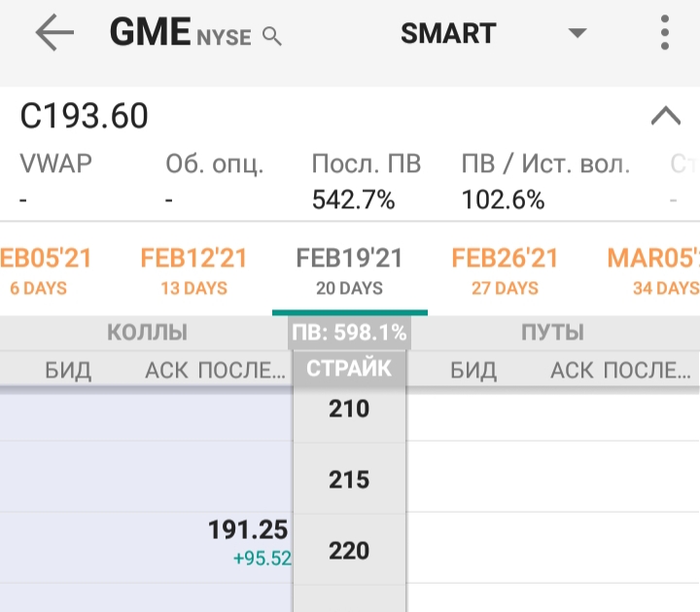Screen dimensions: 700x612
Task: Tap the GME ticker symbol
Action: [x=151, y=32]
